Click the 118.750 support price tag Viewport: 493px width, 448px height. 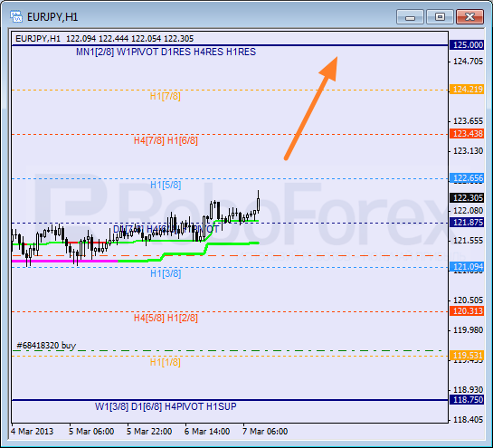coord(468,400)
